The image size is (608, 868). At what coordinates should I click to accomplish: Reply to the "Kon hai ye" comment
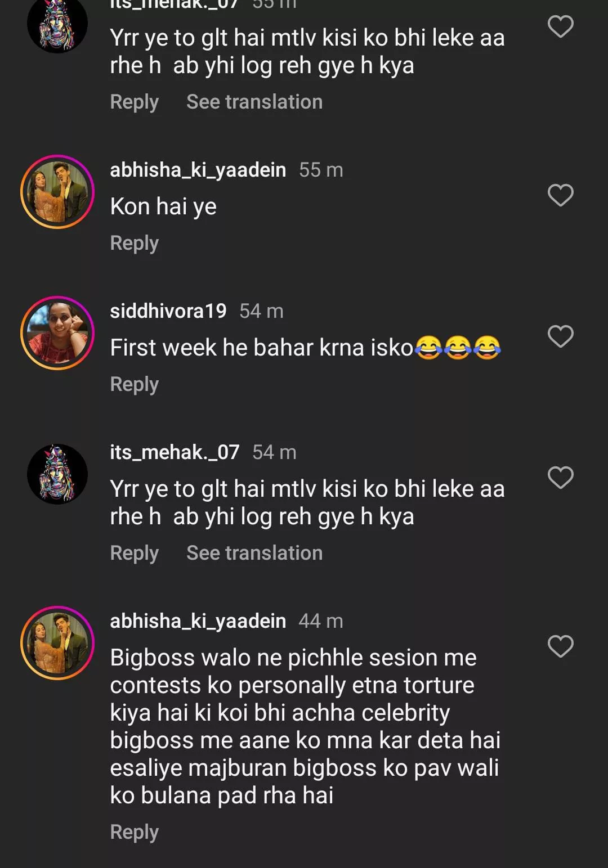(x=134, y=243)
